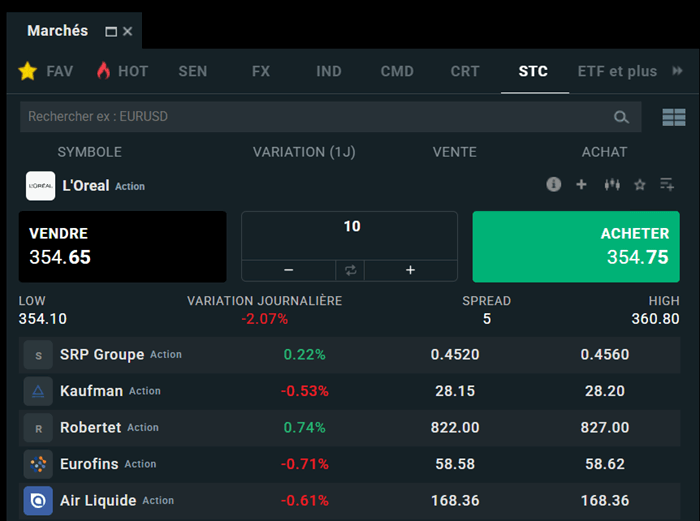Toggle the volume unit swap button
700x521 pixels.
coord(350,270)
